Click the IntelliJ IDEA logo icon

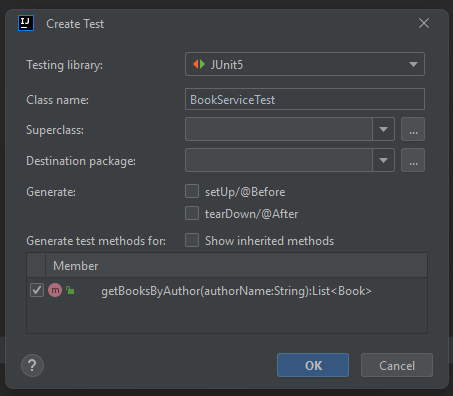[x=26, y=23]
